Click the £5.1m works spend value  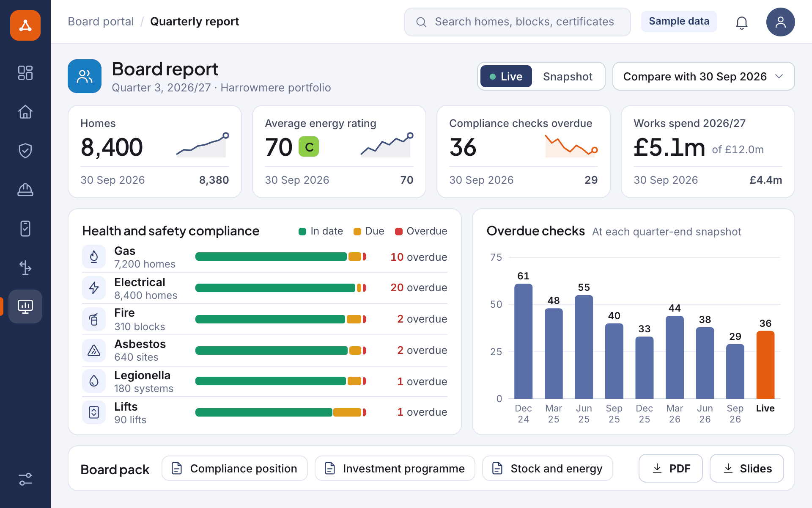click(x=669, y=147)
